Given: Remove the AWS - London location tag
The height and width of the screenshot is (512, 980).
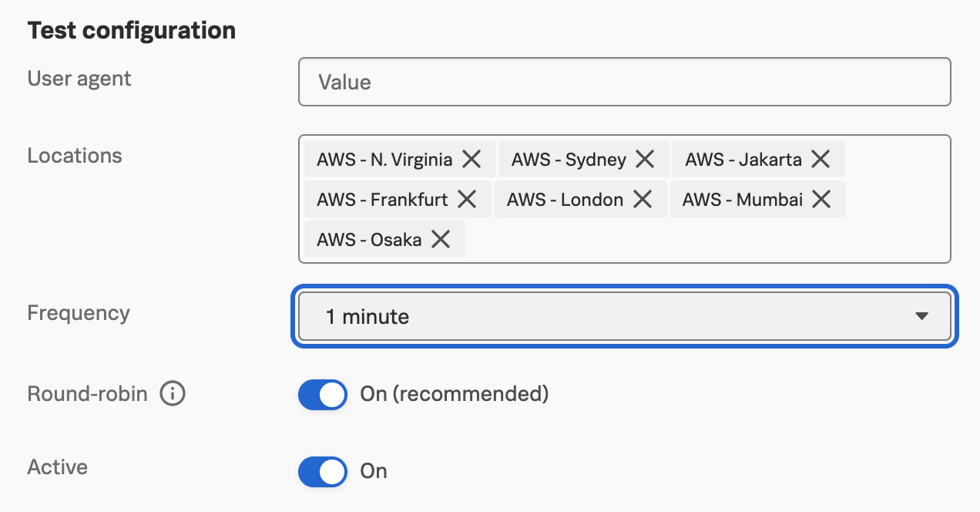Looking at the screenshot, I should coord(643,200).
